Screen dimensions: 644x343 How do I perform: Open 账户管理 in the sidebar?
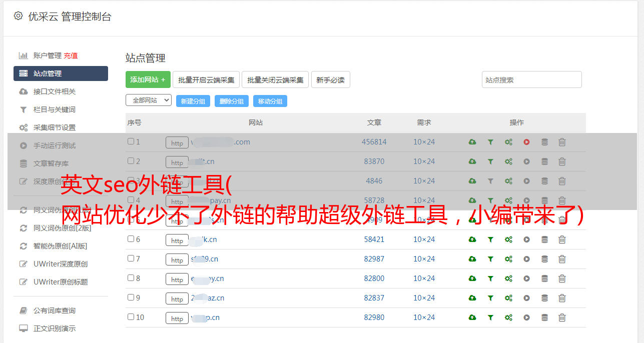(47, 55)
